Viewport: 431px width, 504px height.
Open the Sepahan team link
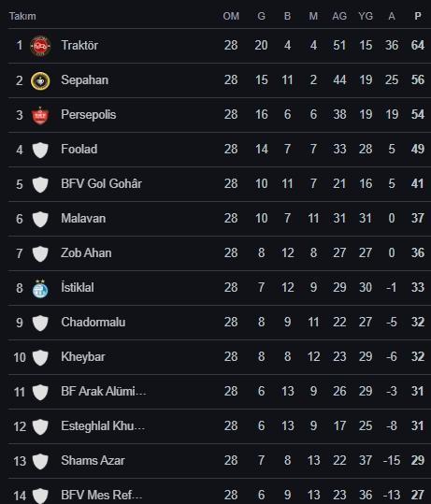[x=84, y=80]
